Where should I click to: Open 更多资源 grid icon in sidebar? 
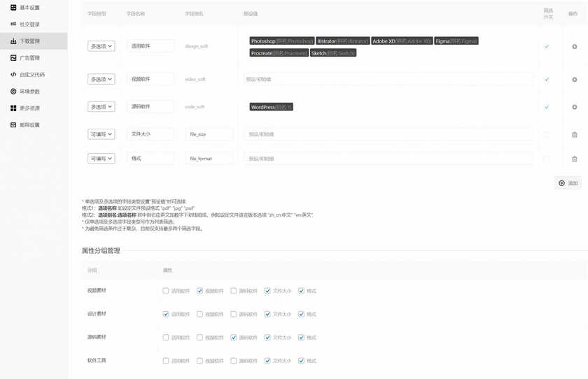[x=13, y=108]
